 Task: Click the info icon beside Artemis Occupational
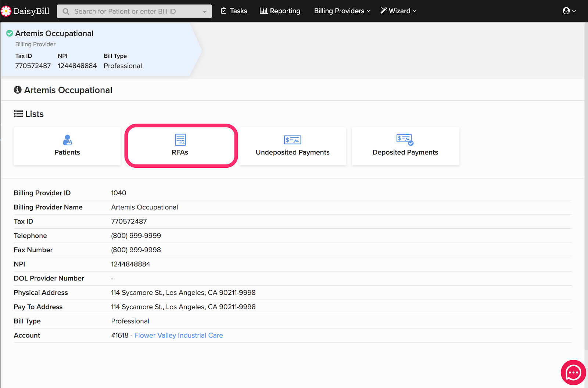(x=18, y=90)
